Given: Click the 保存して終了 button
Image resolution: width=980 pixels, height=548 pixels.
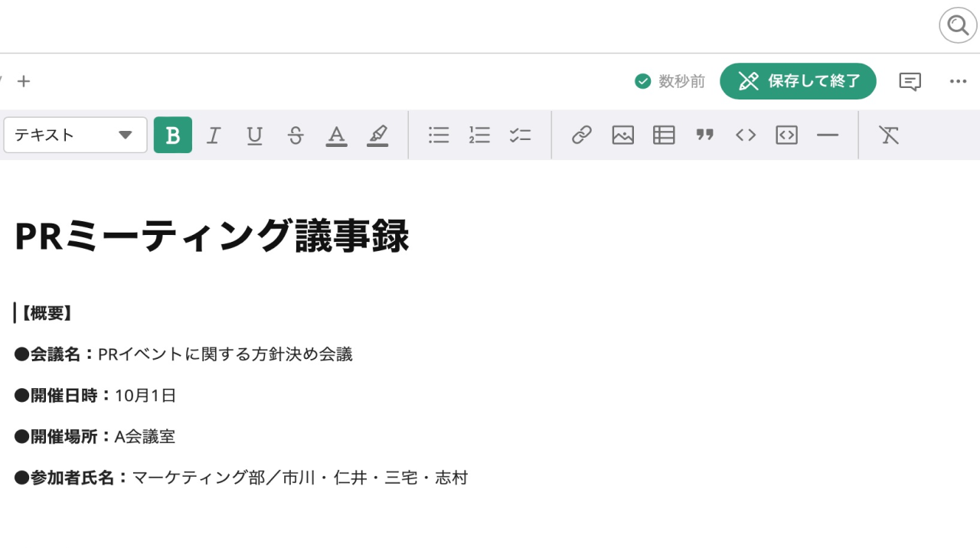Looking at the screenshot, I should coord(798,81).
